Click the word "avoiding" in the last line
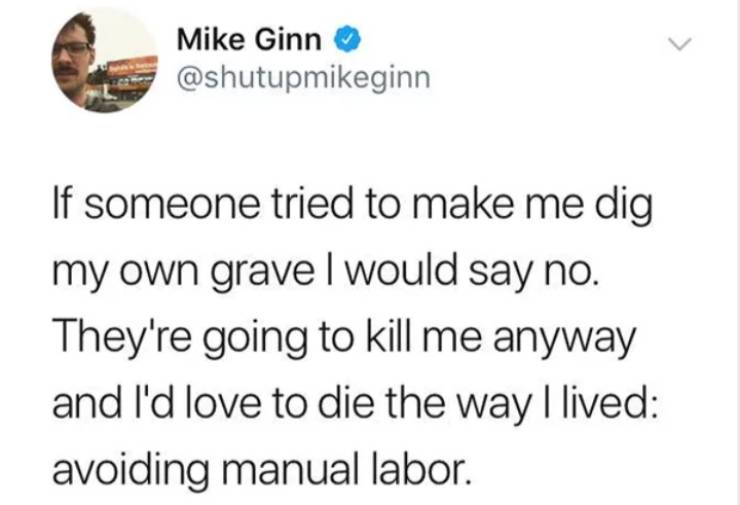This screenshot has height=505, width=740. (x=130, y=470)
